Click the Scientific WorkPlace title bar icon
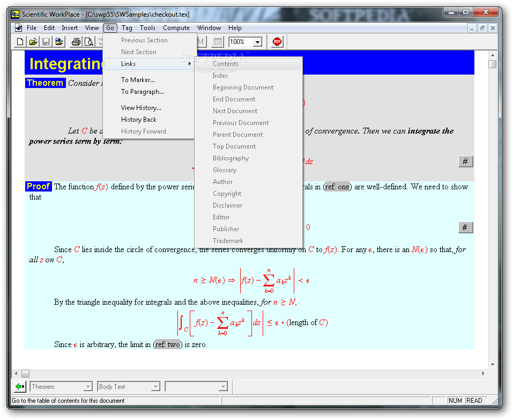 pos(15,14)
